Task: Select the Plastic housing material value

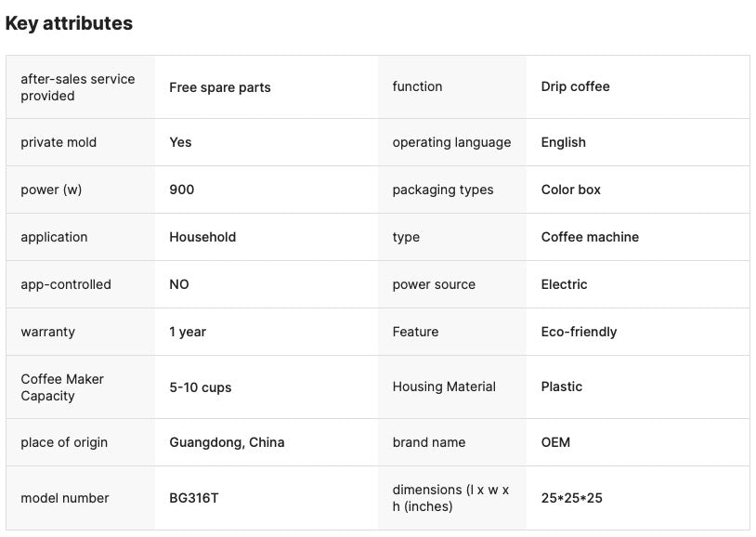Action: pyautogui.click(x=562, y=386)
